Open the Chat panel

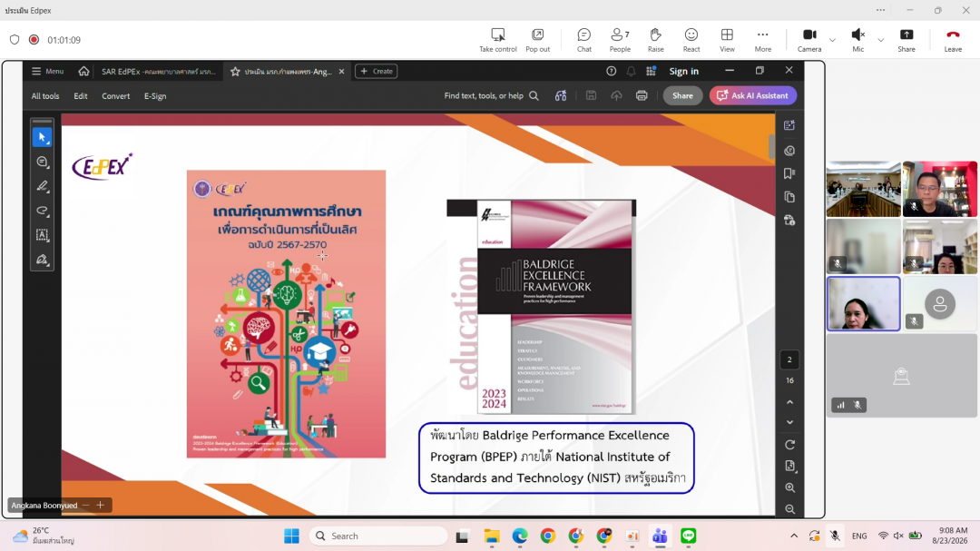[x=583, y=40]
